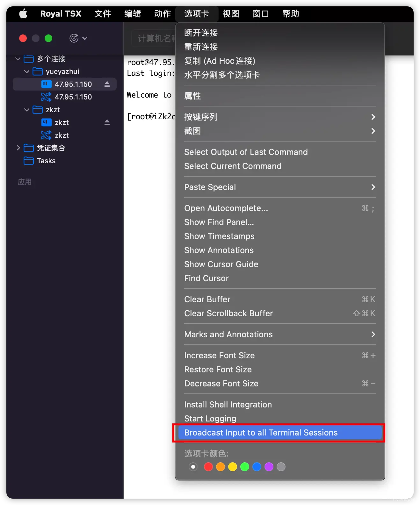Toggle Start Logging
420x505 pixels.
[x=280, y=419]
